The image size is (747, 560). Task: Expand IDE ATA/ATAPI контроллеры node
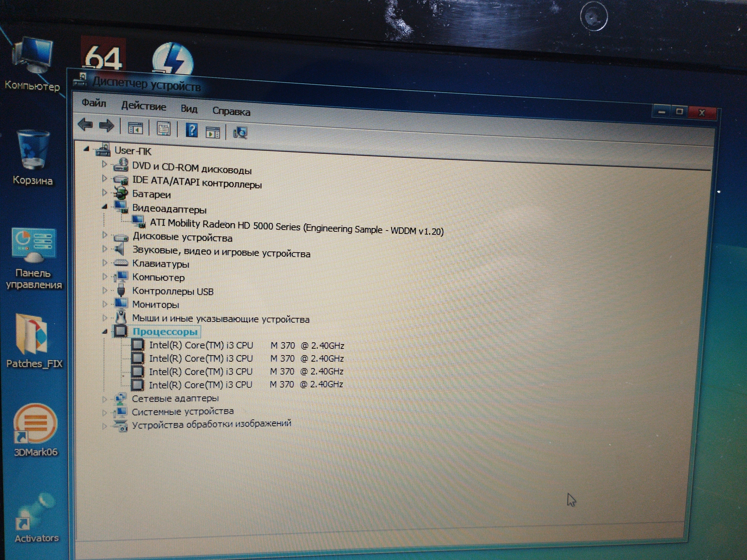point(104,178)
